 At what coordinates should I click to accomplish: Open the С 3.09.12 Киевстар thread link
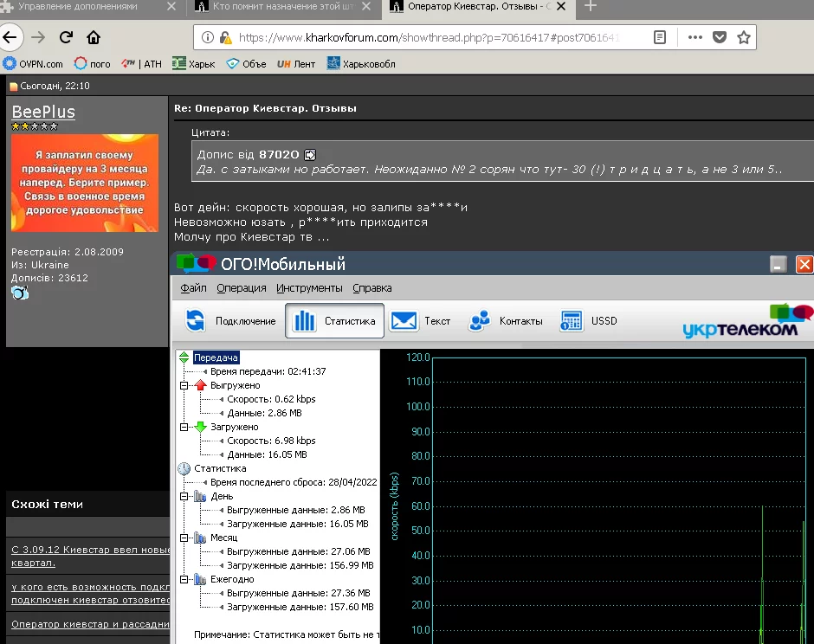click(91, 556)
